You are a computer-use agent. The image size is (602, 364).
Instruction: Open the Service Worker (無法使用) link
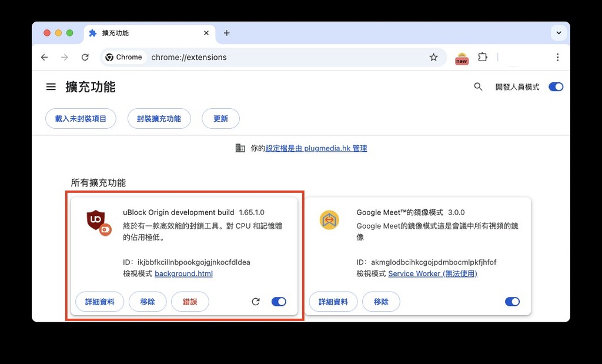pos(433,273)
